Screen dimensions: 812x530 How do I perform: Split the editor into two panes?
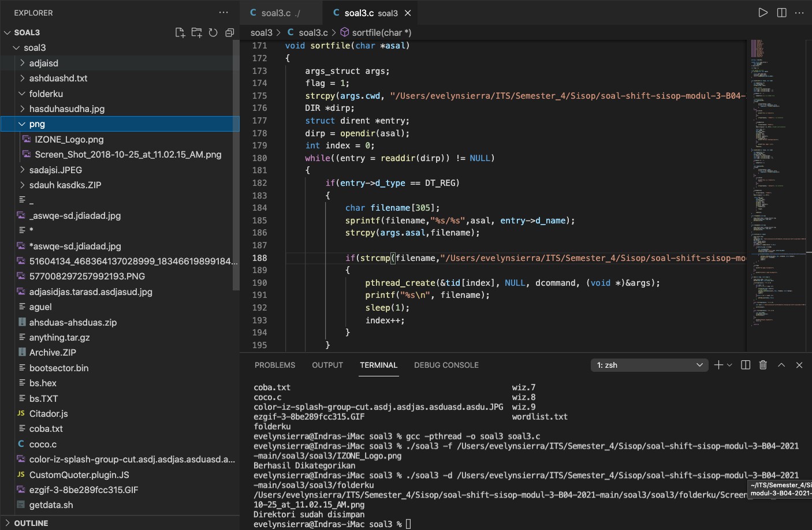781,12
